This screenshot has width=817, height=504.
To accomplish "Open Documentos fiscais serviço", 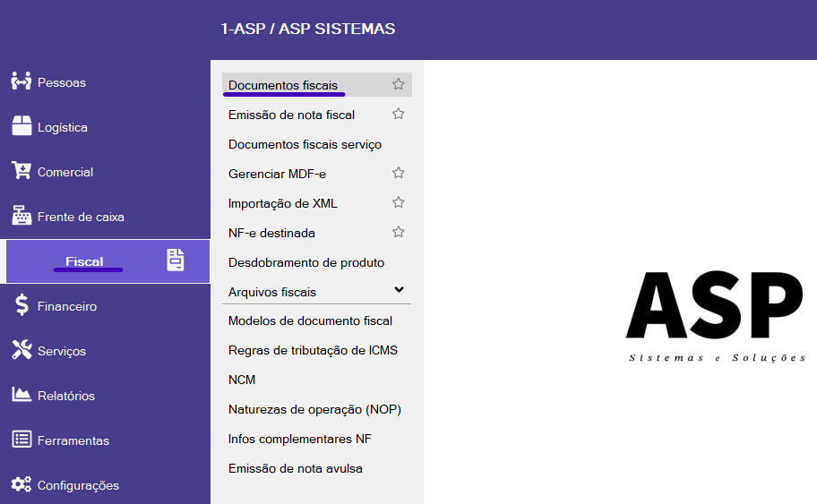I will coord(305,144).
